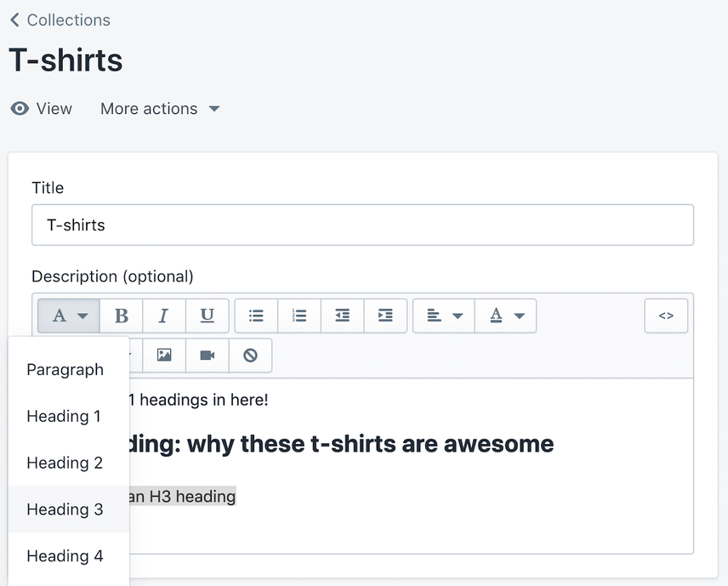Insert a bulleted list
Viewport: 728px width, 586px height.
click(256, 316)
